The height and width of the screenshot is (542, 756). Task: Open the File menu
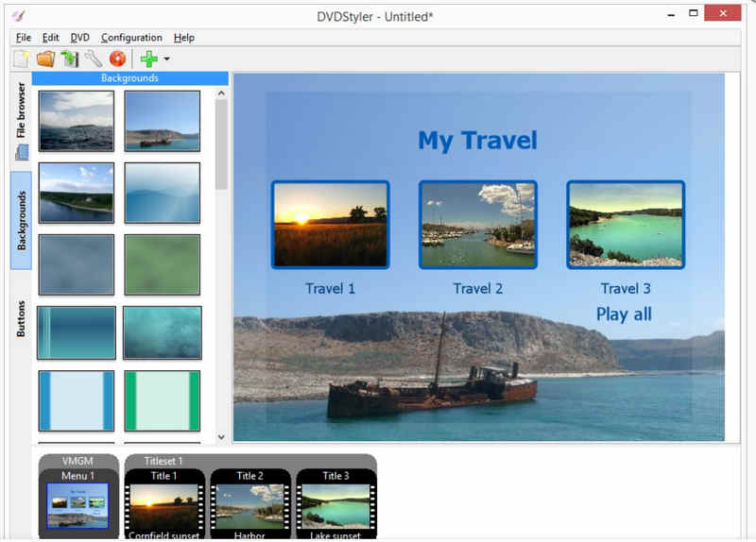click(x=23, y=38)
